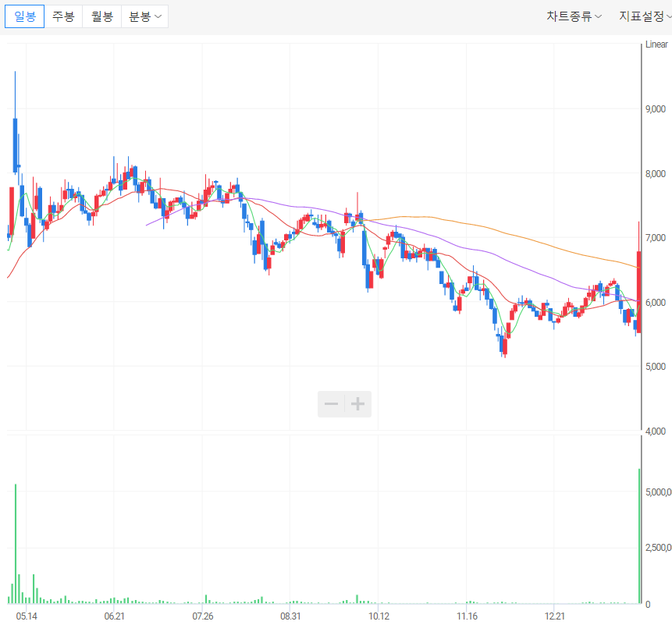Image resolution: width=672 pixels, height=625 pixels.
Task: Switch to the 월봉 monthly chart tab
Action: tap(102, 16)
